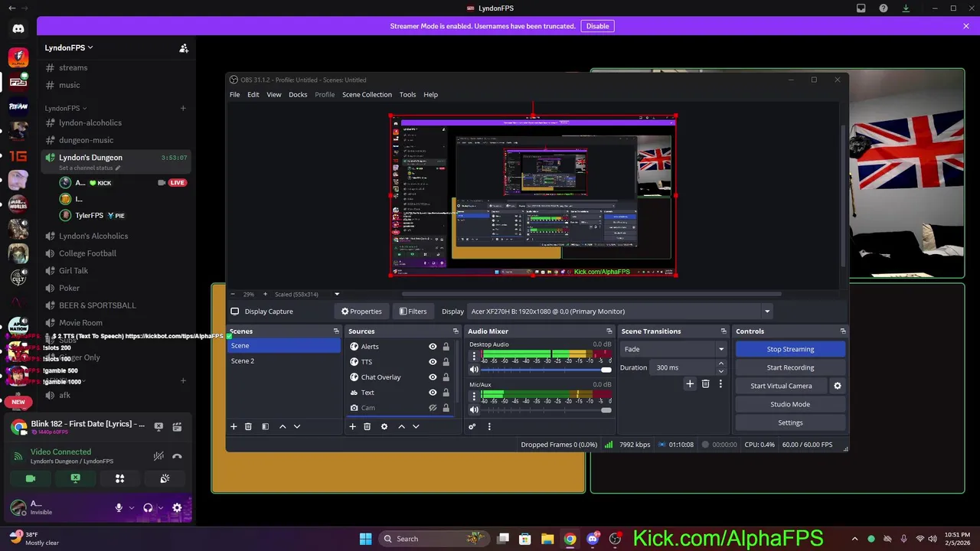Disable Discord Streamer Mode
This screenshot has width=980, height=551.
tap(597, 26)
